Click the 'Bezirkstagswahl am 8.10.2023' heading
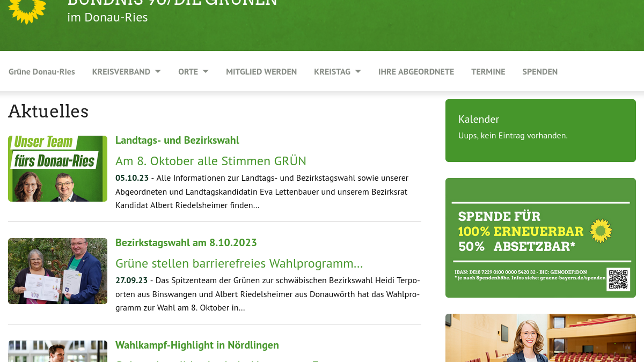 click(x=186, y=242)
